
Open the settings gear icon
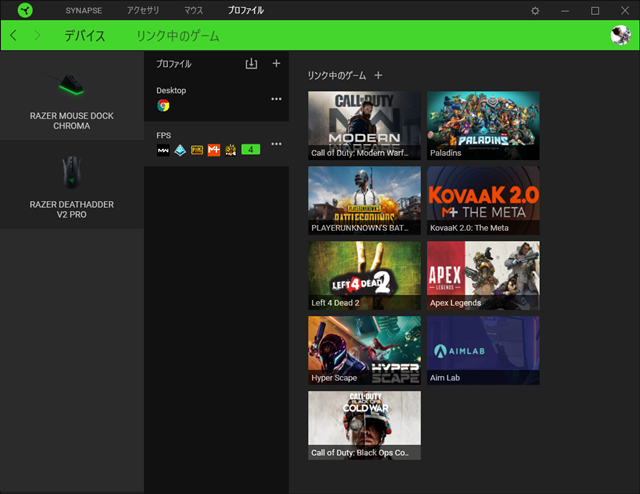click(535, 11)
